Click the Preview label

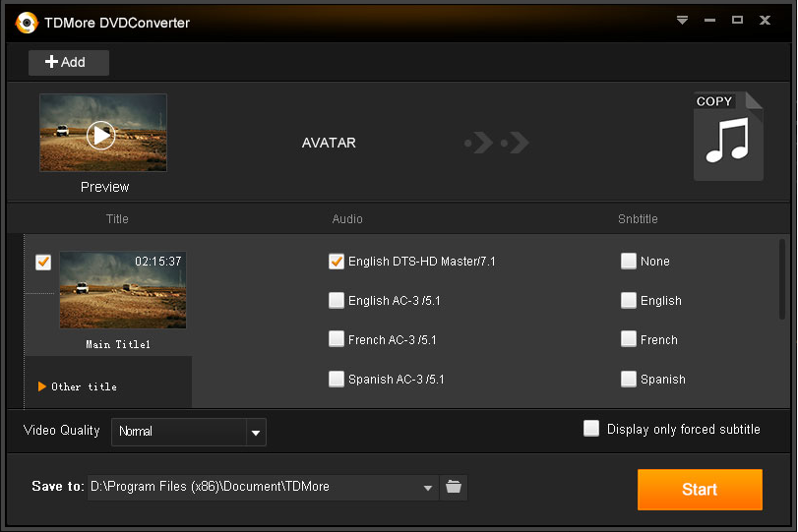click(x=105, y=187)
